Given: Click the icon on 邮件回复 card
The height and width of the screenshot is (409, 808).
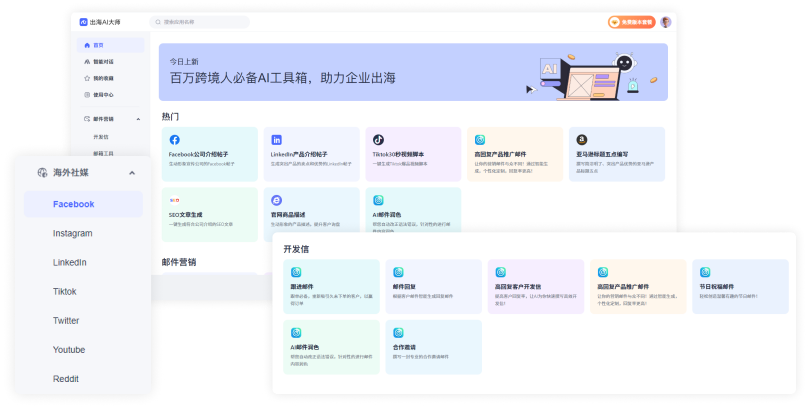Looking at the screenshot, I should [398, 272].
